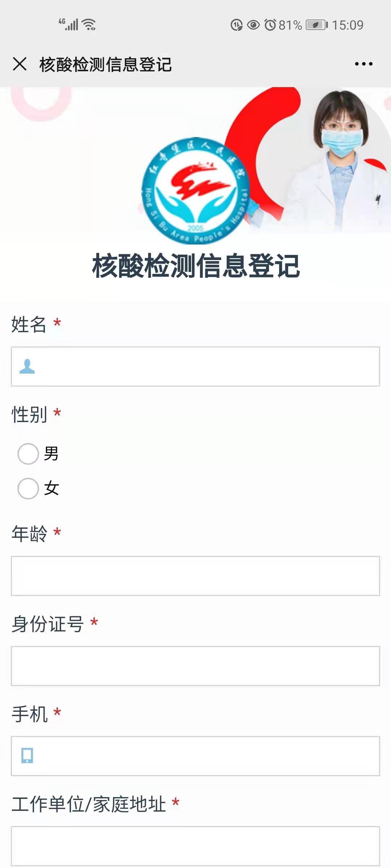Tap the person icon in name field

[x=27, y=366]
